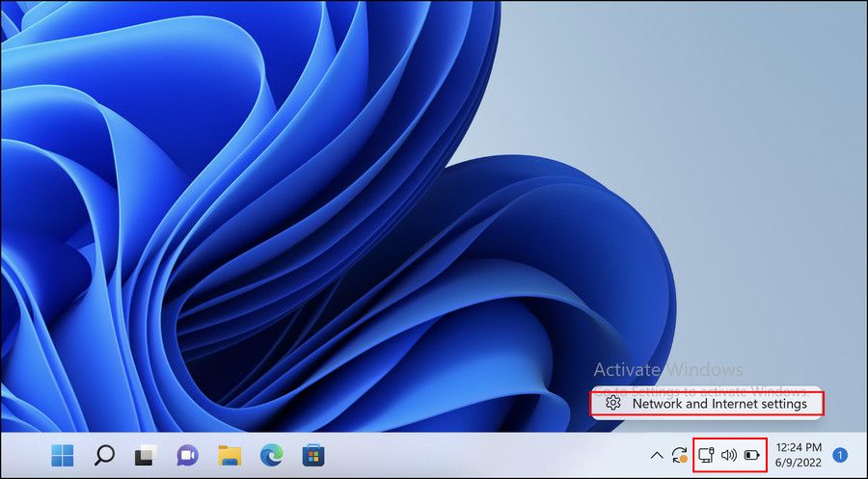Click the network connection tray icon
The height and width of the screenshot is (479, 868).
(706, 455)
